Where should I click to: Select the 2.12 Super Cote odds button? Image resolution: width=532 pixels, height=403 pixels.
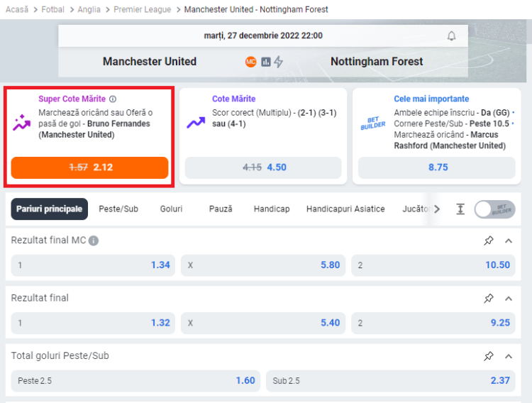[89, 167]
